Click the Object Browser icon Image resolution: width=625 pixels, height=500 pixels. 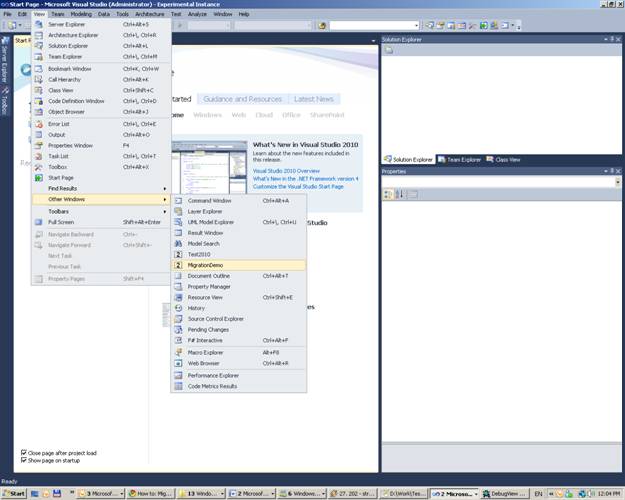(39, 112)
